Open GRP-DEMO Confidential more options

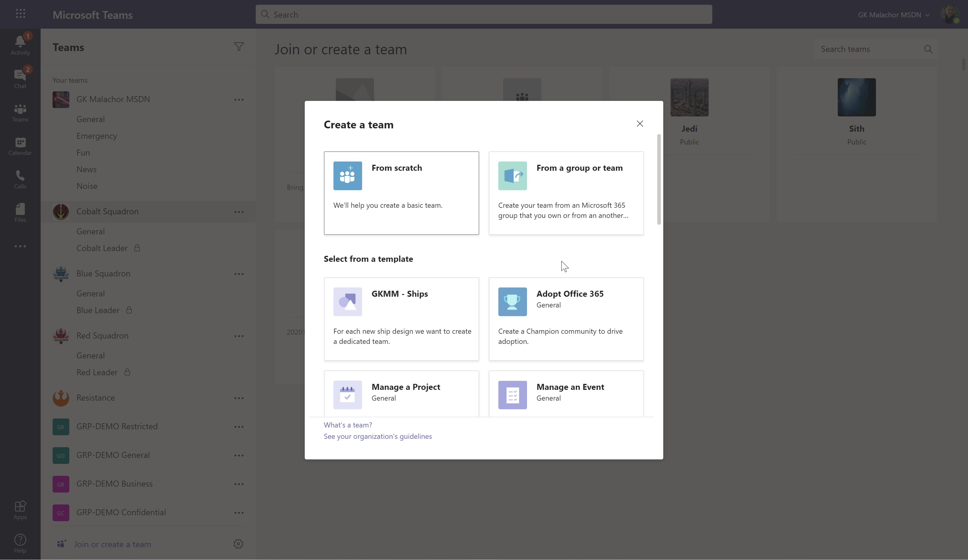tap(238, 513)
